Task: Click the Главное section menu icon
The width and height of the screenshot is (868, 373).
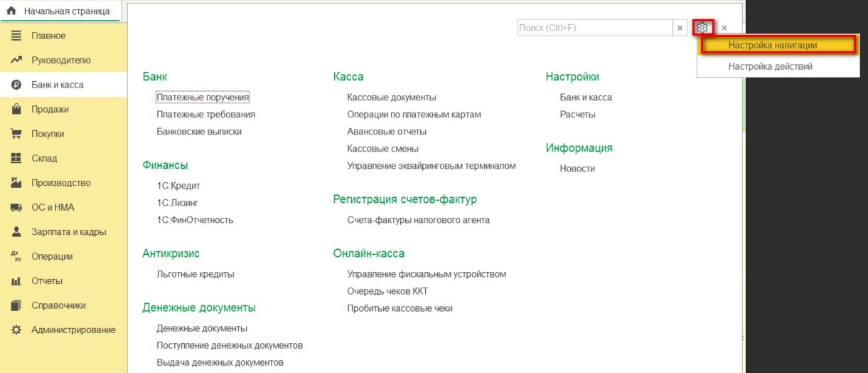Action: pyautogui.click(x=16, y=36)
